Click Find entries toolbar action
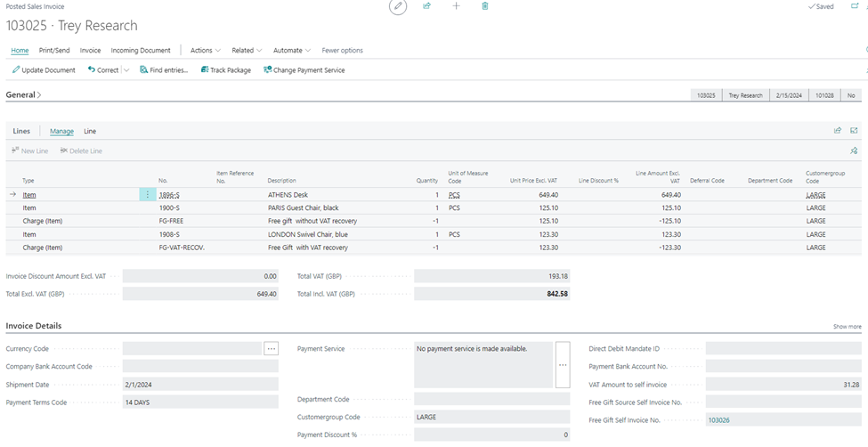Image resolution: width=868 pixels, height=447 pixels. [x=164, y=69]
